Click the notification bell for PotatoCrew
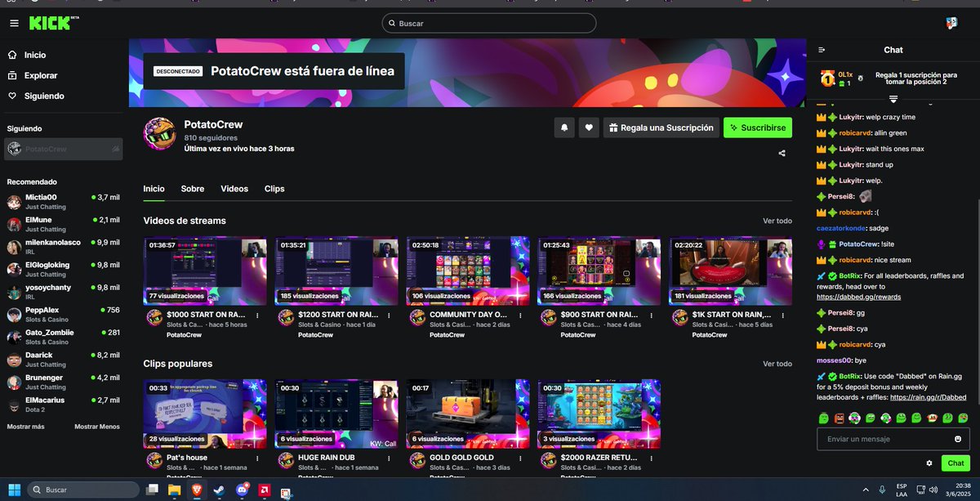Screen dimensions: 980x501 563,127
